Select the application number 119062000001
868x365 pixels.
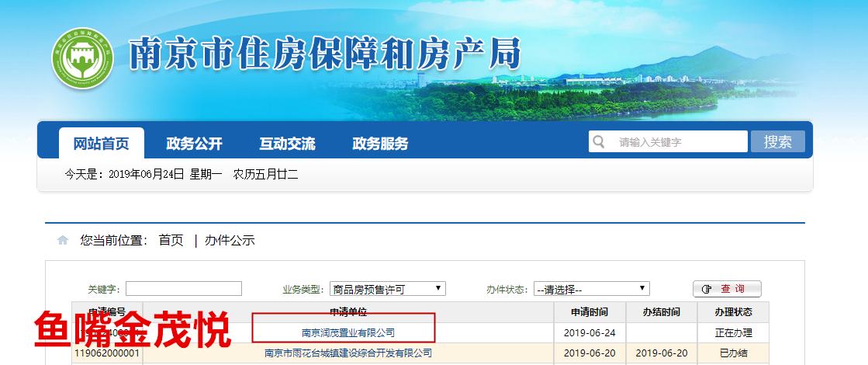pyautogui.click(x=107, y=353)
